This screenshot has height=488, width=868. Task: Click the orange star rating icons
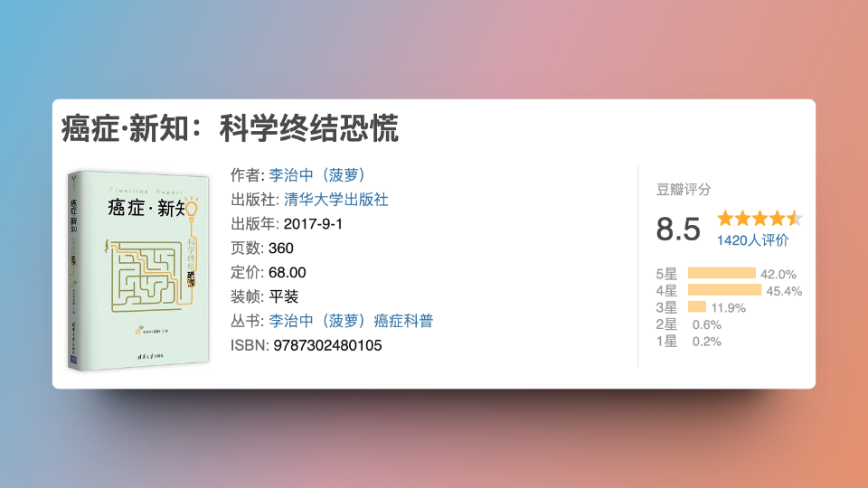tap(759, 218)
